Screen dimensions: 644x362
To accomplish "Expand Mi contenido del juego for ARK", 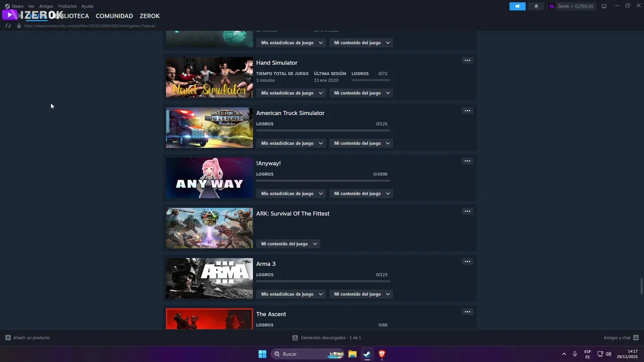I will point(288,244).
